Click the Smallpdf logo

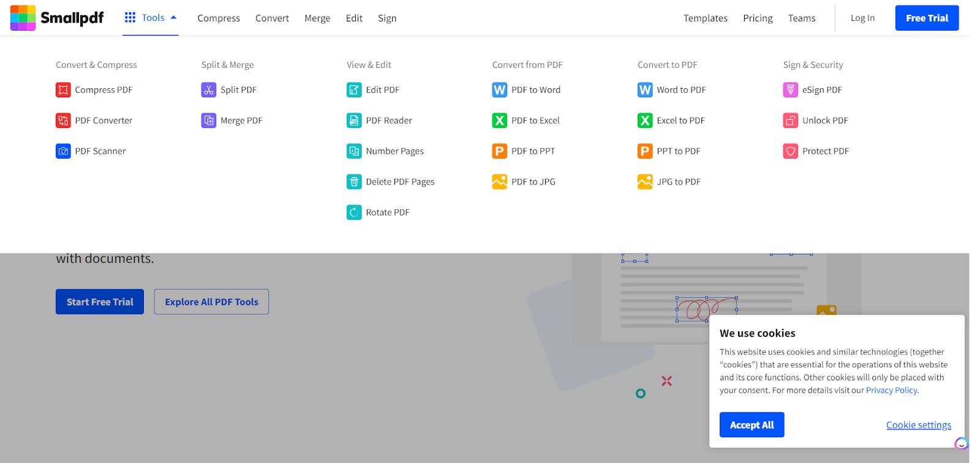tap(57, 18)
